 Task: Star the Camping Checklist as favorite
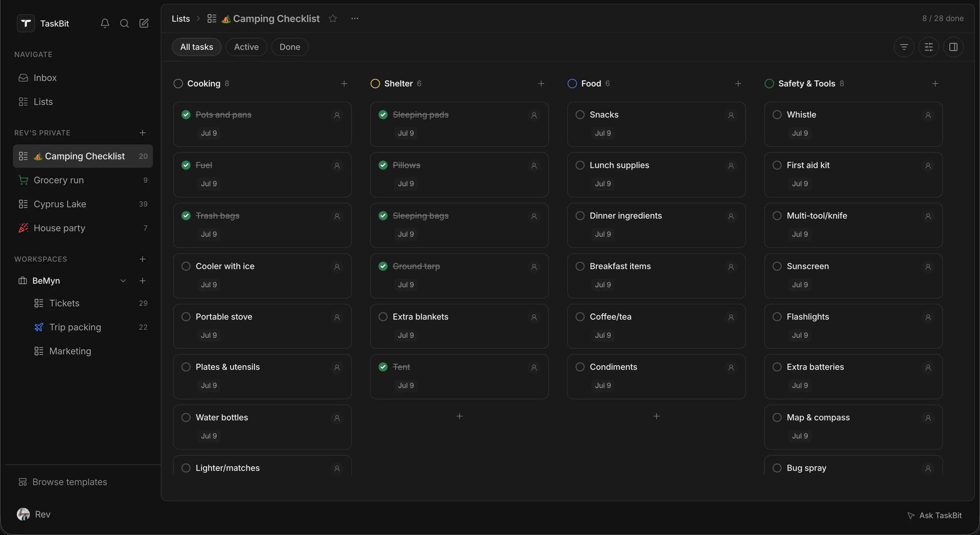point(333,18)
